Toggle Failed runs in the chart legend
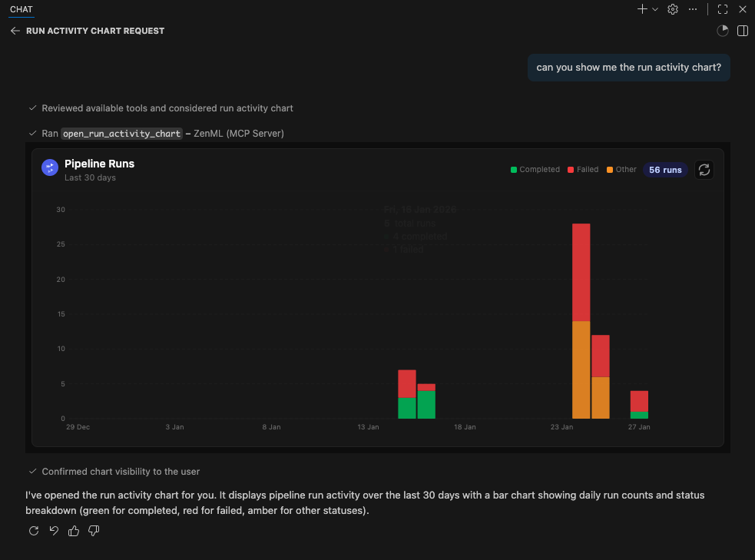The height and width of the screenshot is (560, 755). tap(582, 170)
